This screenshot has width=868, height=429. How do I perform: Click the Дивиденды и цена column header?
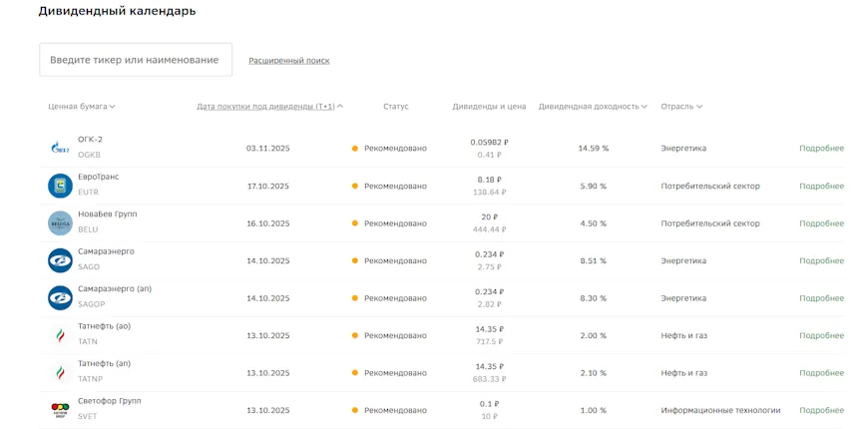[x=489, y=107]
